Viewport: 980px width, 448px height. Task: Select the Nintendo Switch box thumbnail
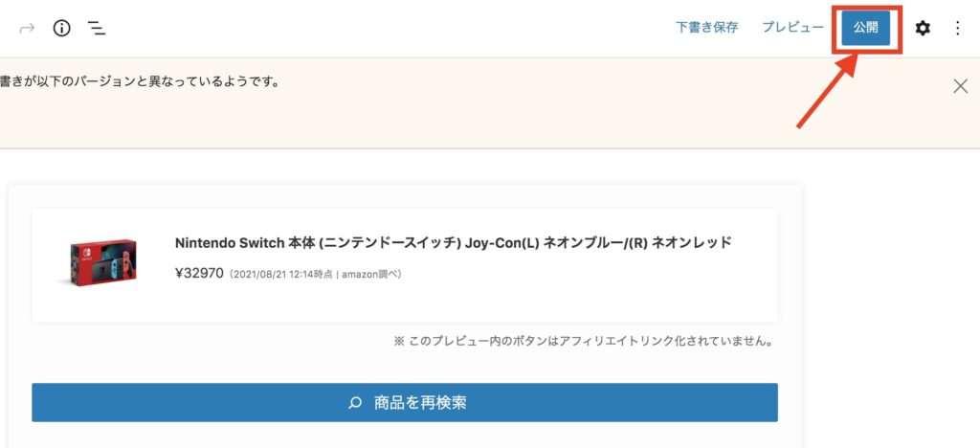tap(103, 261)
